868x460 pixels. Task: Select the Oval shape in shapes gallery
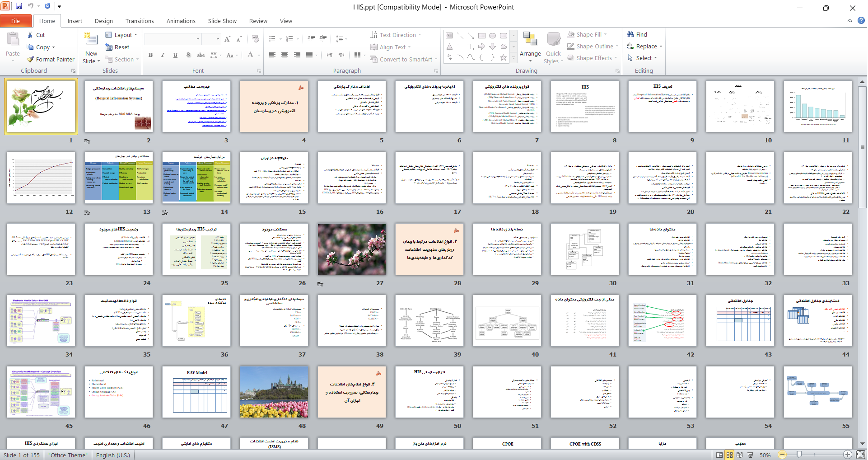493,36
